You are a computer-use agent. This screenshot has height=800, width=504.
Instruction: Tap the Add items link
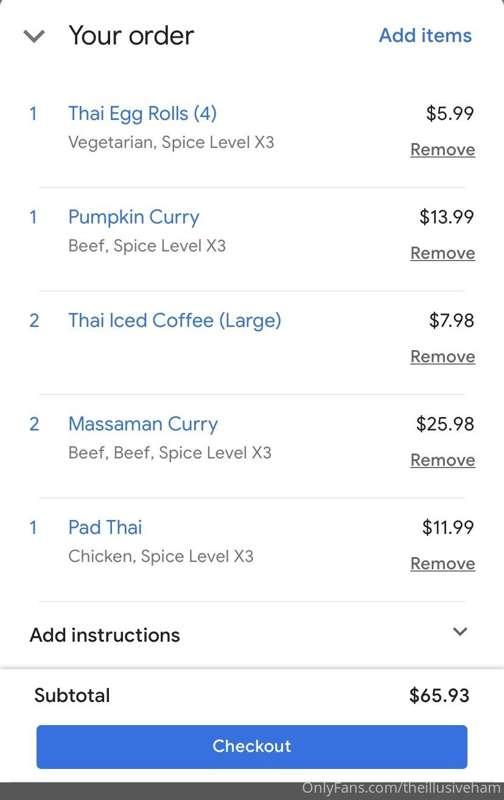pyautogui.click(x=425, y=36)
